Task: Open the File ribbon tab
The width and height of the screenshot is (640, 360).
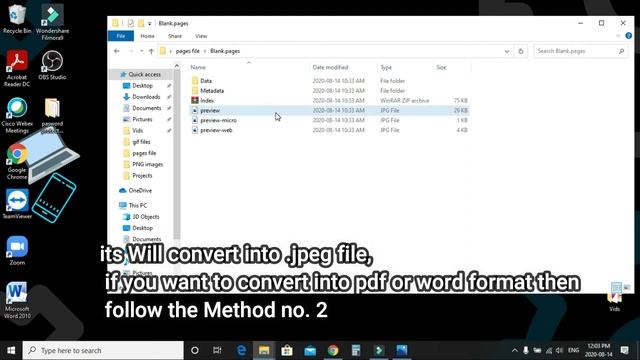Action: click(x=121, y=36)
